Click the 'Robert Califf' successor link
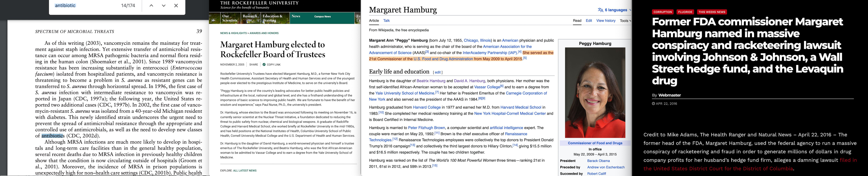Screen dimensions: 868x176 [596, 174]
